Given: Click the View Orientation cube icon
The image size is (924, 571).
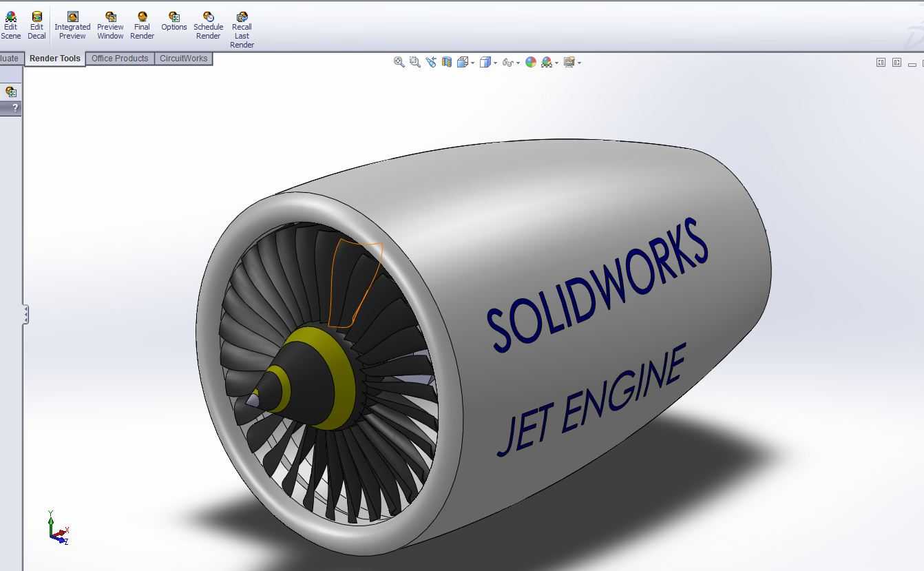Looking at the screenshot, I should point(462,62).
